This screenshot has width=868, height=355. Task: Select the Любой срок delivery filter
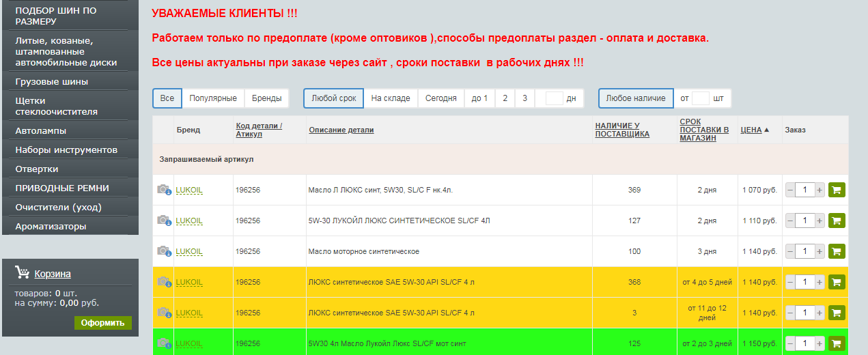click(334, 98)
